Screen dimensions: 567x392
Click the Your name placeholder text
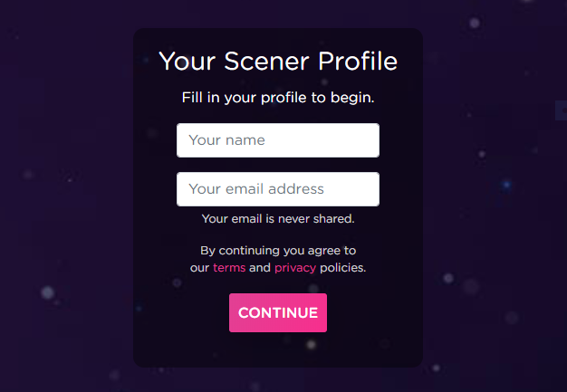pyautogui.click(x=226, y=140)
